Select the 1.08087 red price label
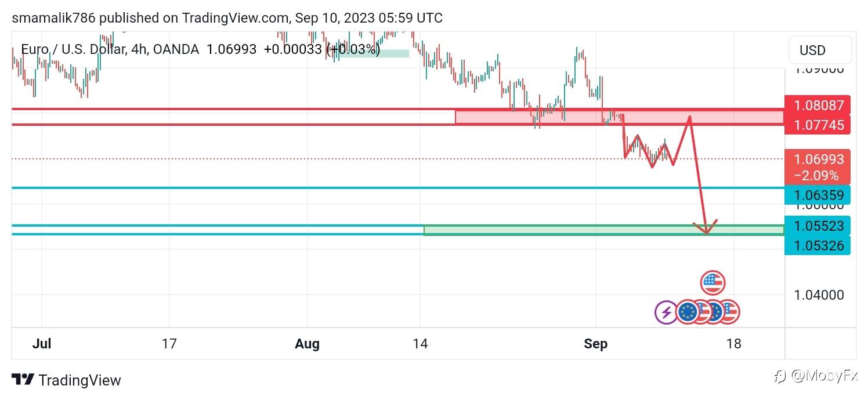 [x=818, y=106]
